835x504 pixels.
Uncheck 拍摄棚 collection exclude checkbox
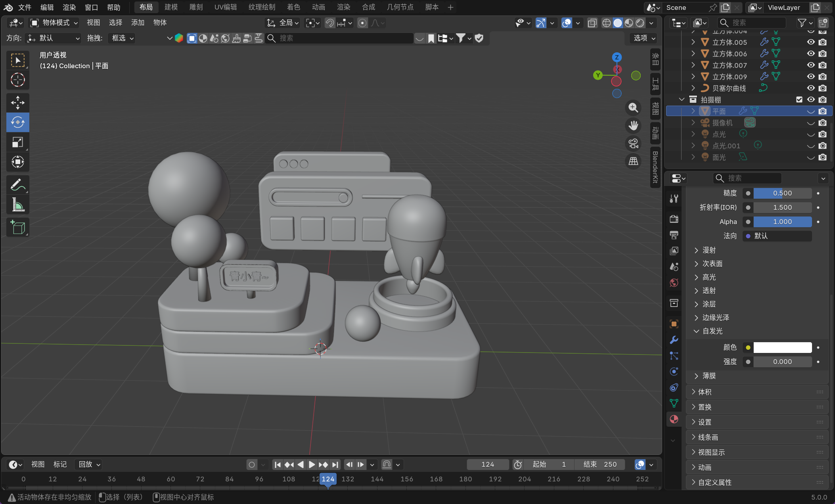pyautogui.click(x=799, y=100)
